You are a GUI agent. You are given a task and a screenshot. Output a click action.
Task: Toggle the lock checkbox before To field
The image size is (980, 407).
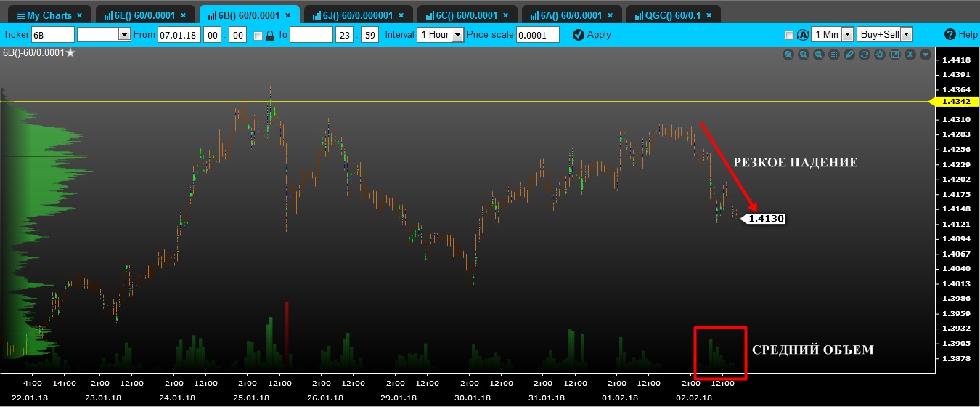258,35
